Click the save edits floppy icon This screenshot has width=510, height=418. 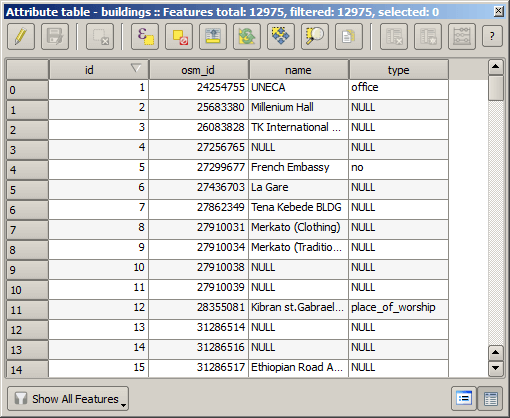pyautogui.click(x=55, y=37)
